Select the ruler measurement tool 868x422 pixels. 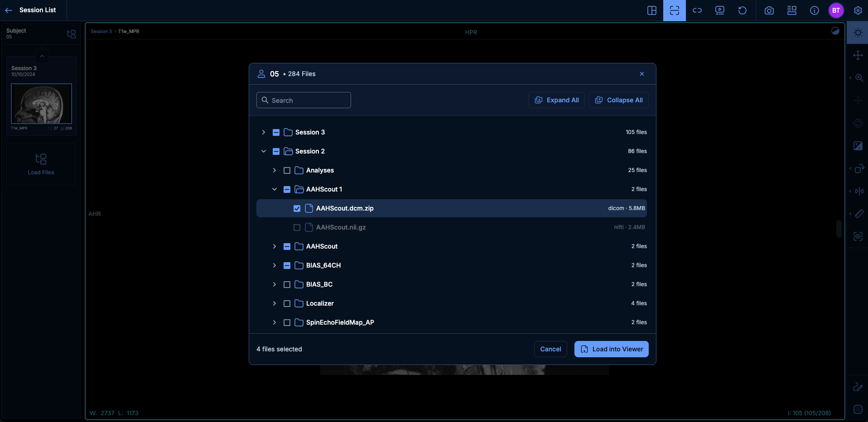point(859,214)
